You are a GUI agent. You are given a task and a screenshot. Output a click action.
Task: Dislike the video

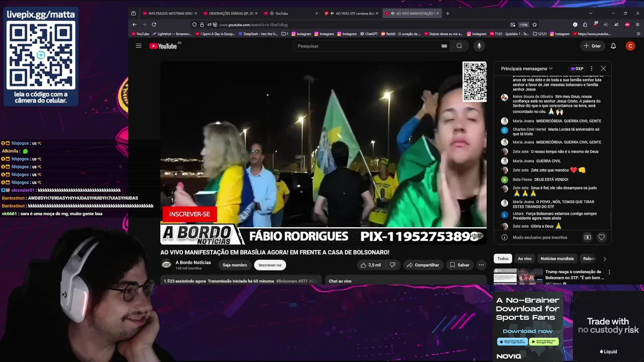pyautogui.click(x=392, y=265)
